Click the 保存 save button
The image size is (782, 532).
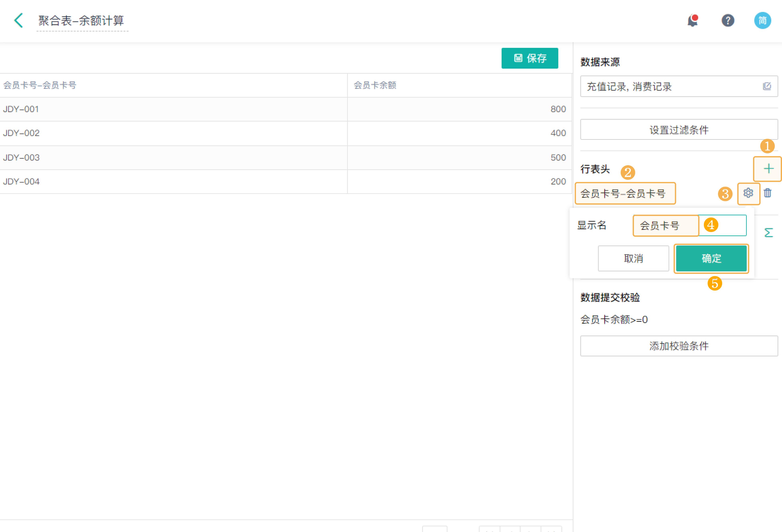530,58
